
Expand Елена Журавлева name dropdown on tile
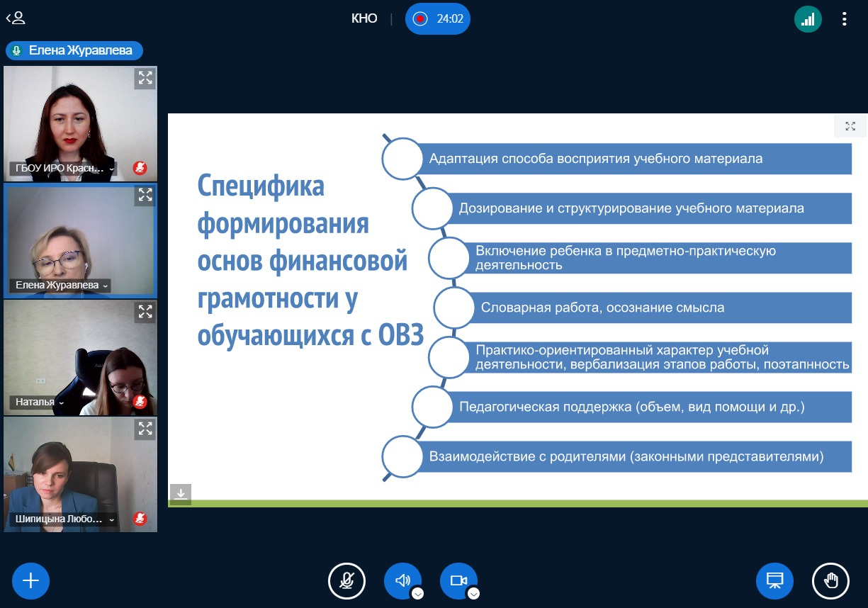pyautogui.click(x=106, y=286)
